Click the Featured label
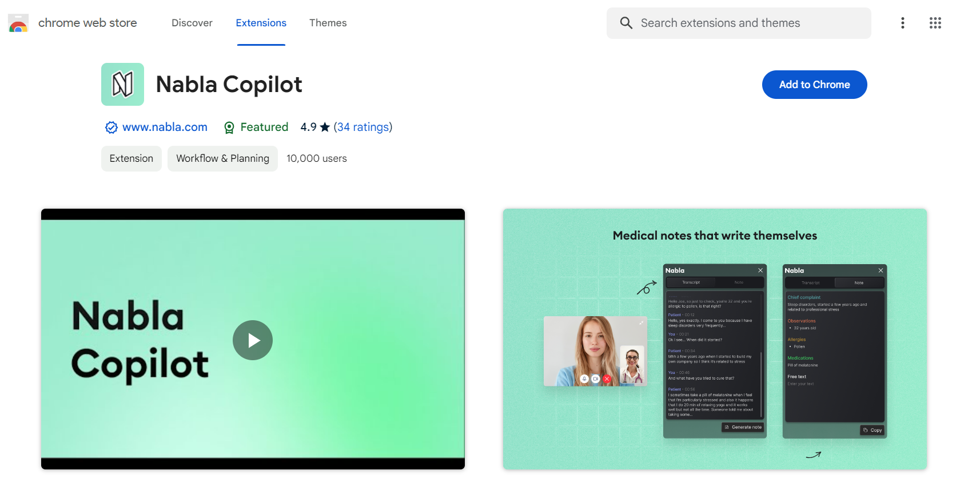This screenshot has height=490, width=980. tap(264, 127)
